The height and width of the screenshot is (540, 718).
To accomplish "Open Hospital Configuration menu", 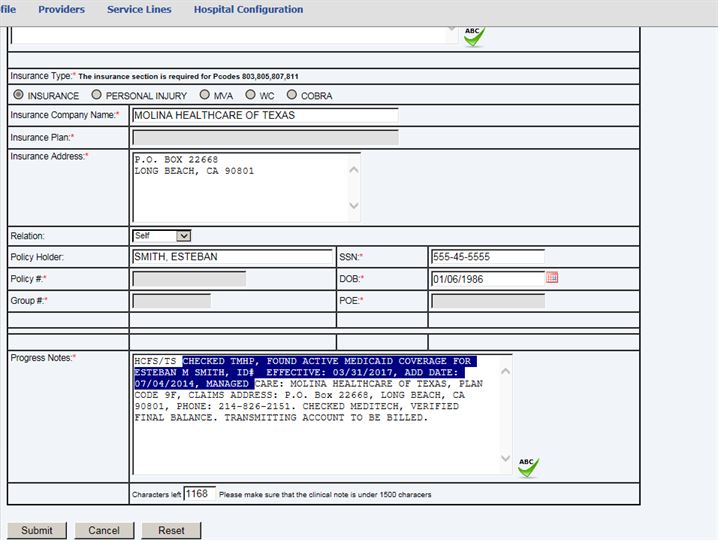I will coord(248,10).
